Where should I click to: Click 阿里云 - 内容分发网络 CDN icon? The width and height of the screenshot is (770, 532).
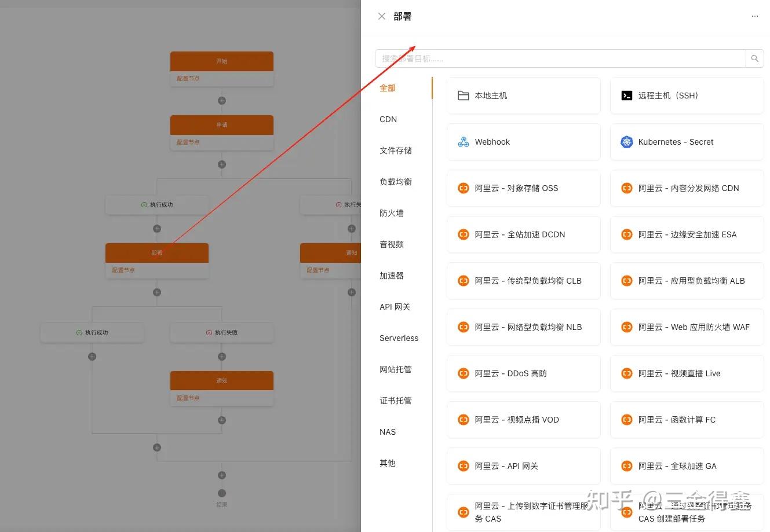coord(626,188)
